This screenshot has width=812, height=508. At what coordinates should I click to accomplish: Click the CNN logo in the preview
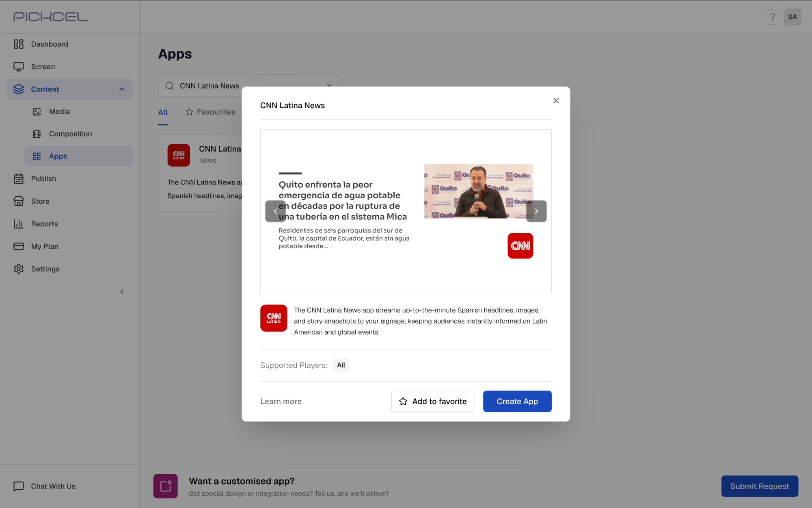point(520,245)
